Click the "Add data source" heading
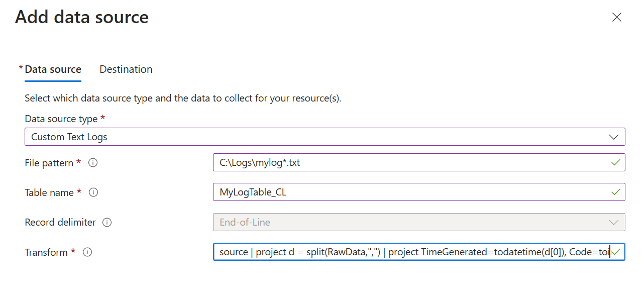This screenshot has height=305, width=644. (x=82, y=17)
